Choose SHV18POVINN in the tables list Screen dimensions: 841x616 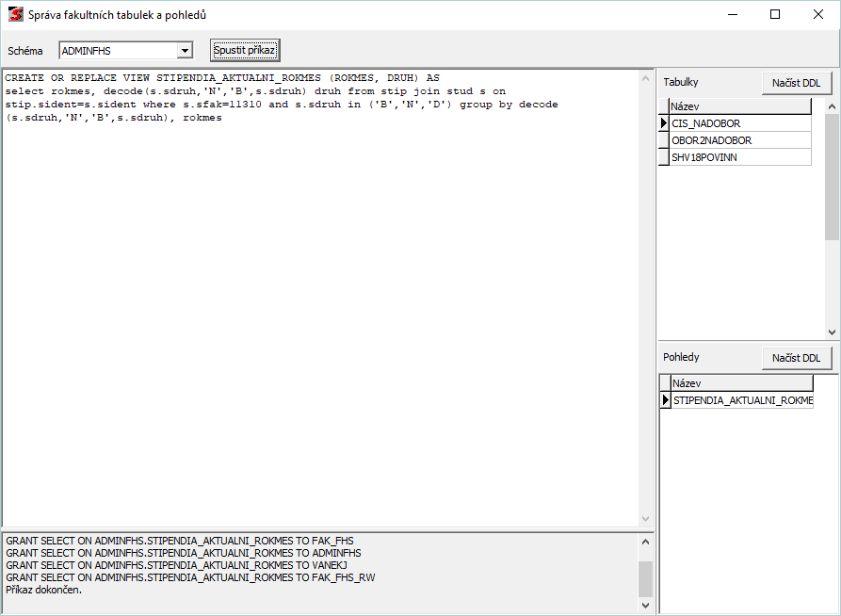(739, 157)
